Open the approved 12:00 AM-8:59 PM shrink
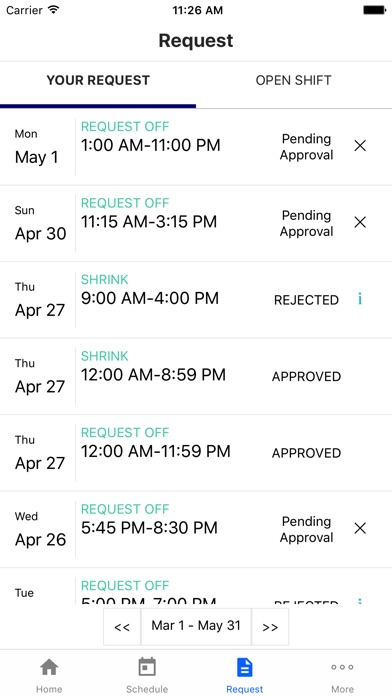The height and width of the screenshot is (696, 392). point(196,376)
